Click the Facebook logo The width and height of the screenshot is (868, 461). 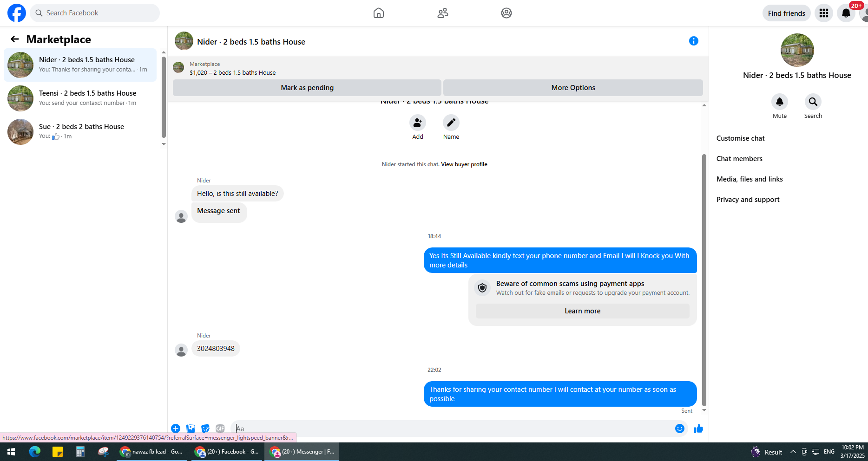click(x=17, y=13)
